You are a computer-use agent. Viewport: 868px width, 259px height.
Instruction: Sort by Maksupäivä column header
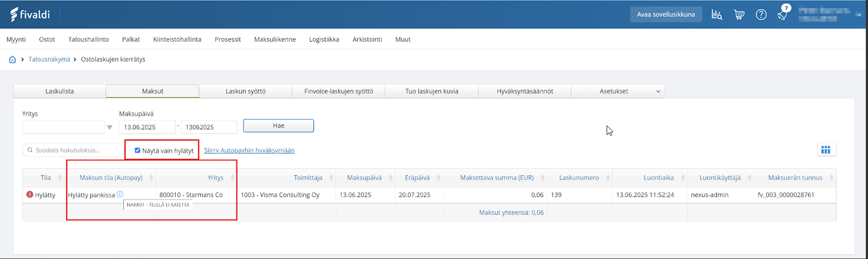click(x=364, y=177)
